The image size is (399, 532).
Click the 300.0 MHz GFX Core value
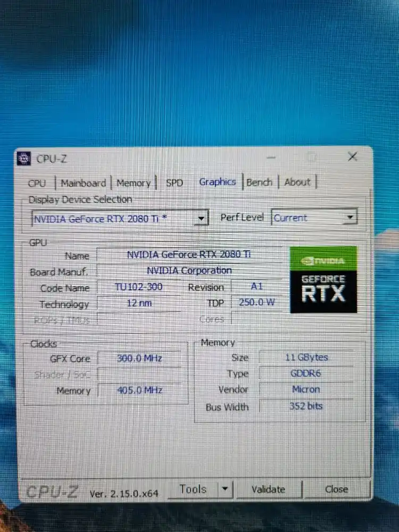click(x=139, y=358)
